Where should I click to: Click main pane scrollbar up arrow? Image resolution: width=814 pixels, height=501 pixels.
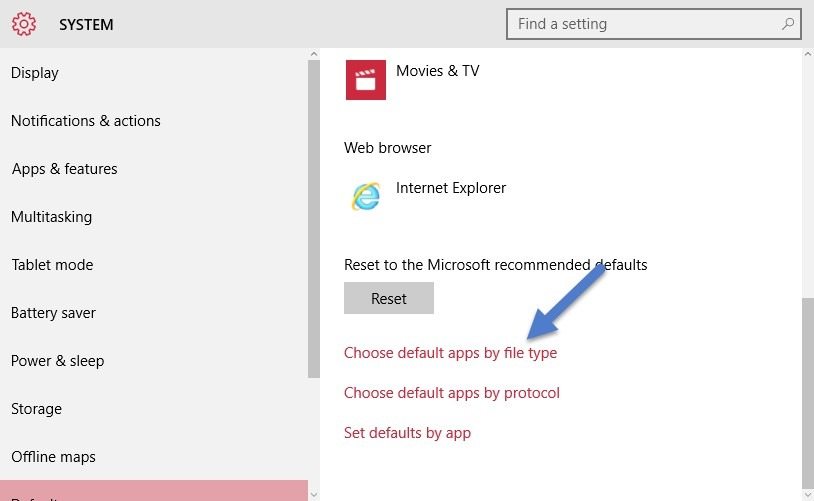coord(808,53)
